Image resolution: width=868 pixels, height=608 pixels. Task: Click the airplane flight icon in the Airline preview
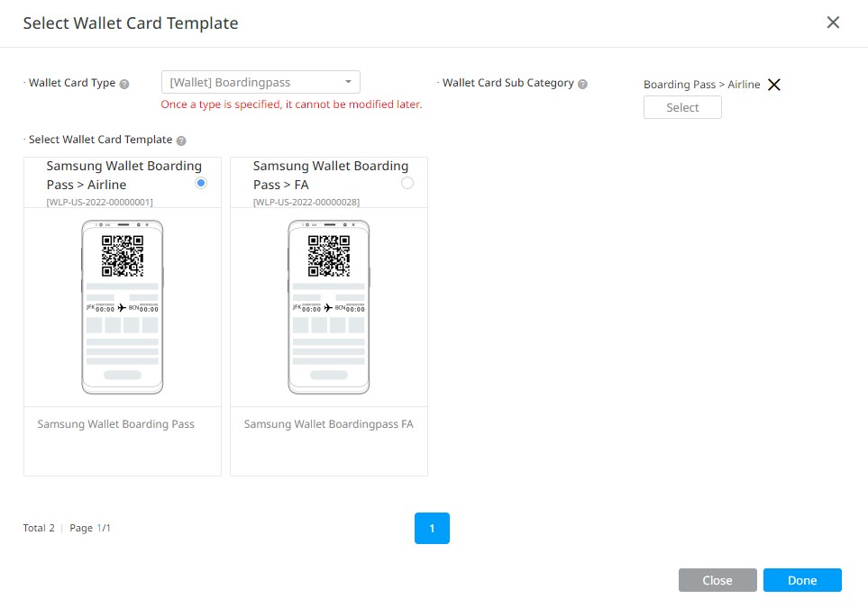click(x=123, y=305)
